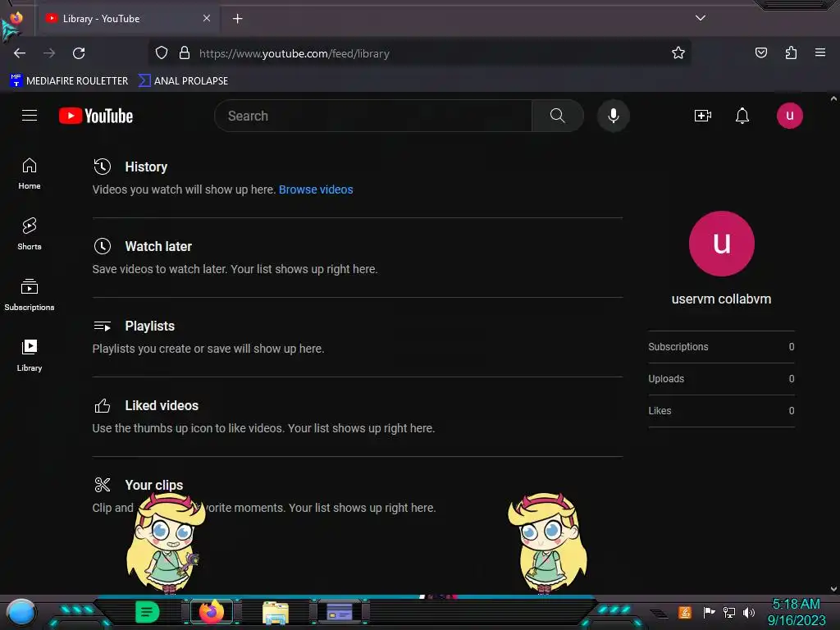840x630 pixels.
Task: Reload the page with refresh button
Action: [x=79, y=53]
